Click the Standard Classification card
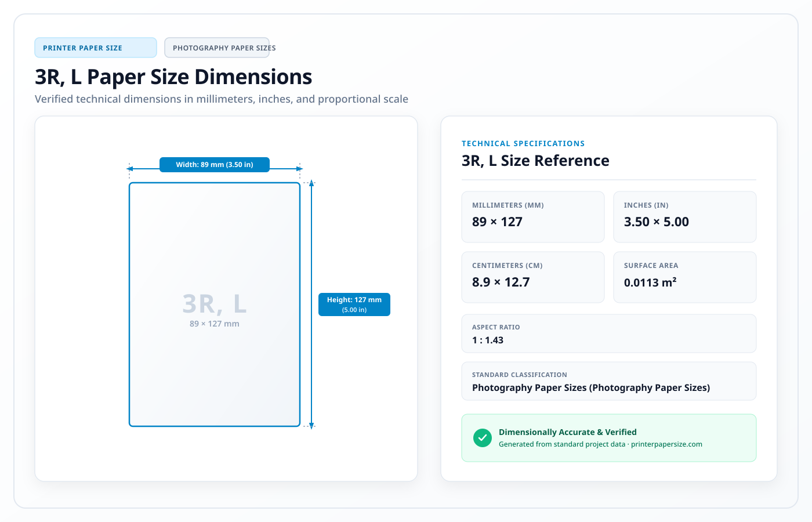 tap(609, 381)
